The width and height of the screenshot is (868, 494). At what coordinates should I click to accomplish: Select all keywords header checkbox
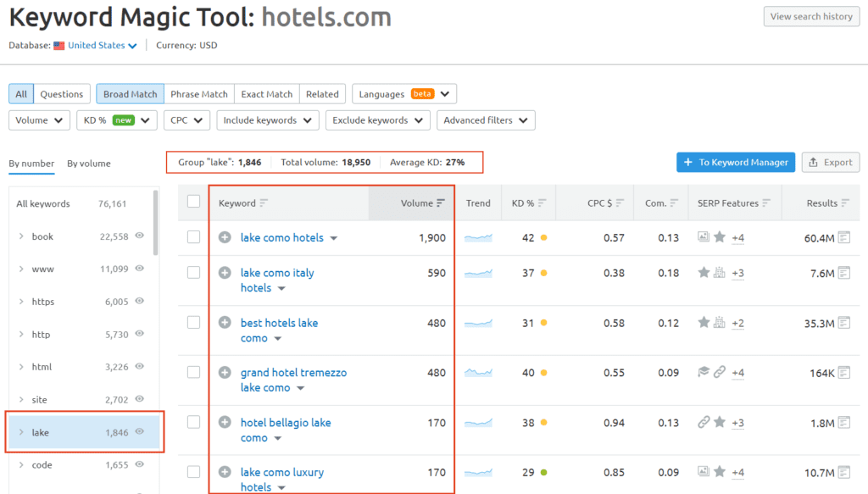click(x=193, y=202)
